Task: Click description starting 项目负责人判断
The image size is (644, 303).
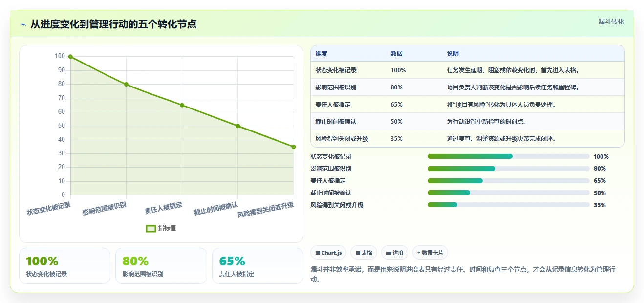Action: click(x=513, y=87)
